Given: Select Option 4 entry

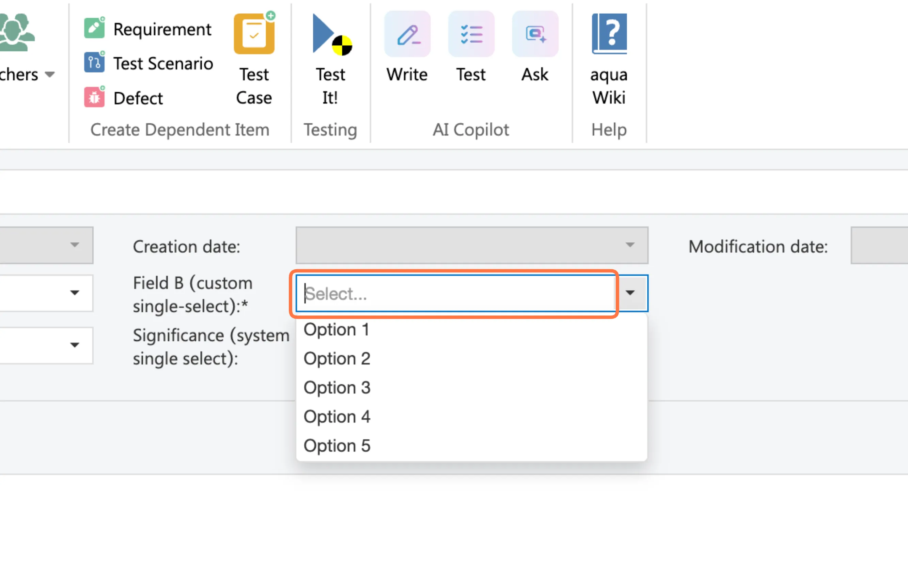Looking at the screenshot, I should 336,417.
